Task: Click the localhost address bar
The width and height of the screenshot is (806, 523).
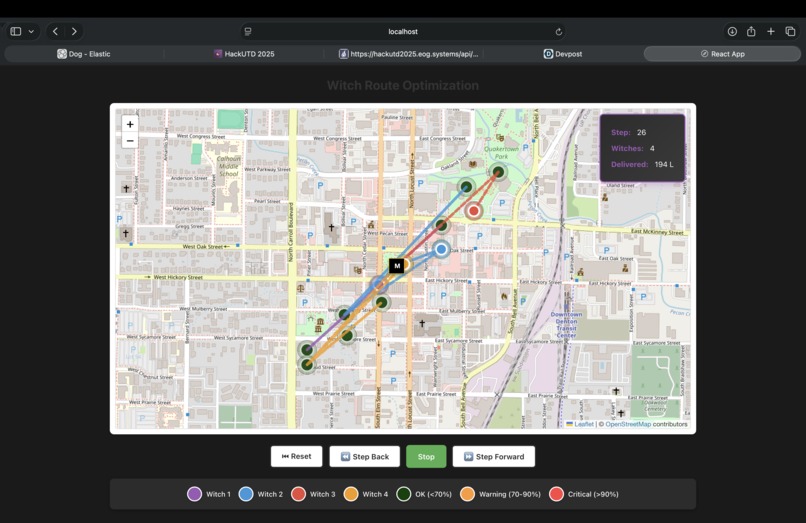Action: 403,31
